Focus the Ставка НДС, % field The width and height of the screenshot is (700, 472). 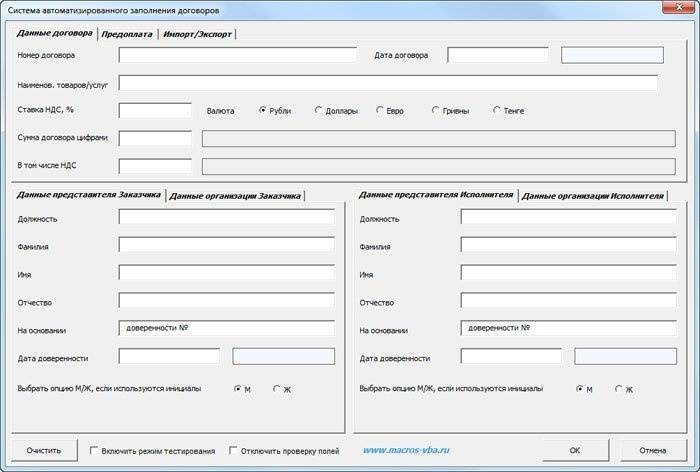point(155,110)
